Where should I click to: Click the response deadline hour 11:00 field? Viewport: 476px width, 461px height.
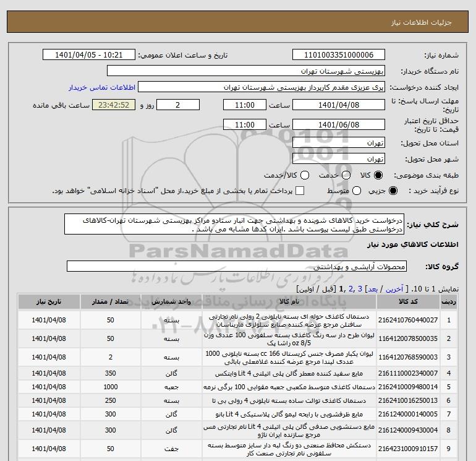tap(245, 105)
